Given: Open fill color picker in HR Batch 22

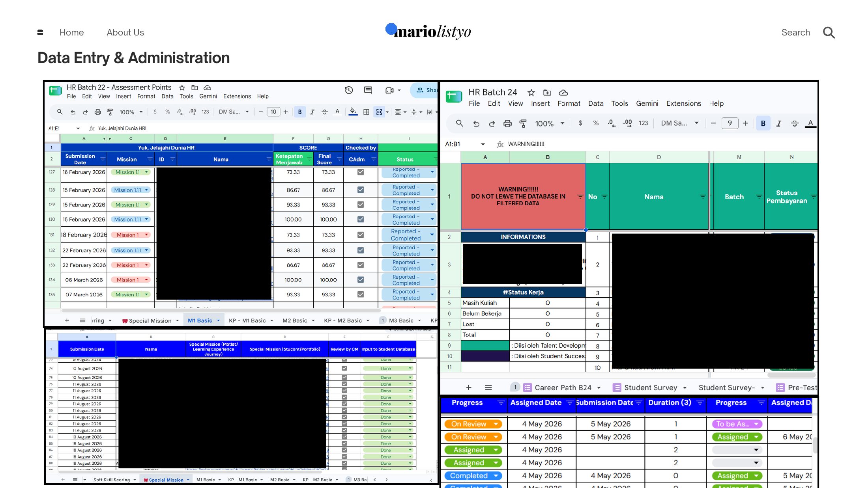Looking at the screenshot, I should [353, 112].
